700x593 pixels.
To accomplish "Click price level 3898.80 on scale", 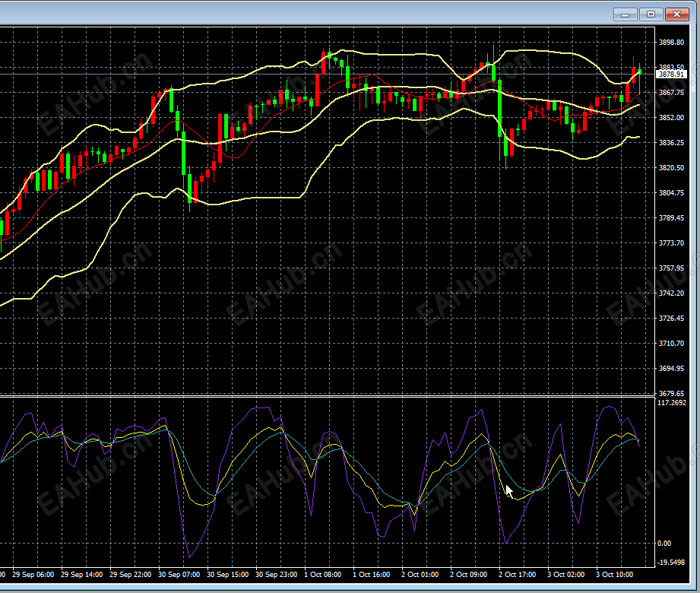I will point(671,43).
